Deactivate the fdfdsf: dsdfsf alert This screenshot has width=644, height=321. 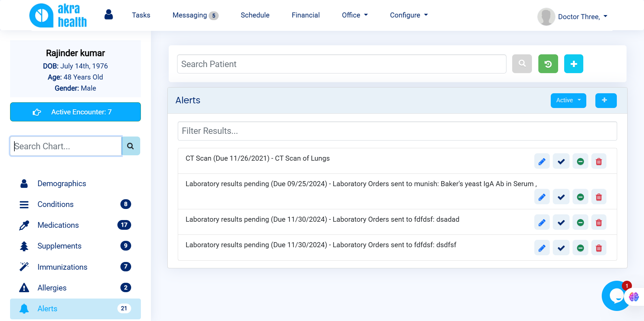pos(580,248)
